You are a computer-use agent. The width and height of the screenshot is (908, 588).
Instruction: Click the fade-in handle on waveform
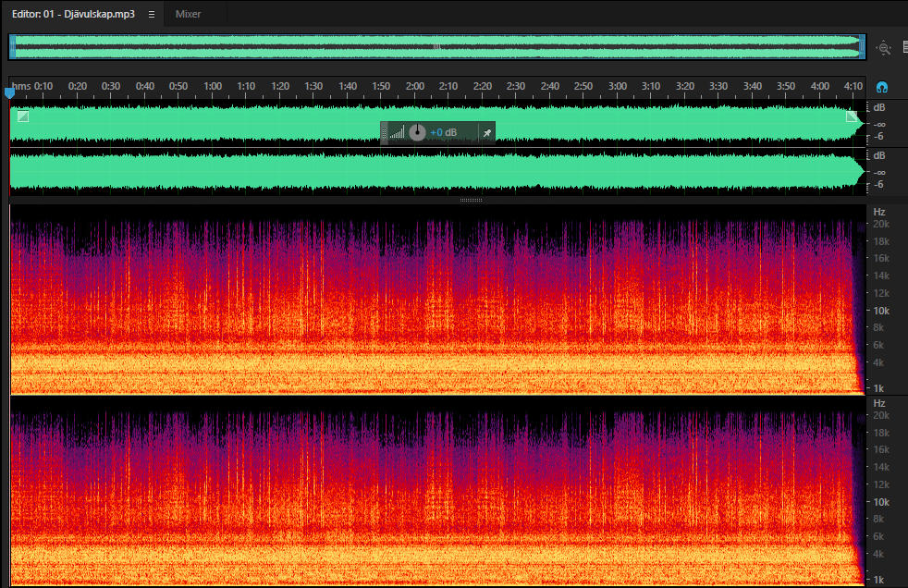[x=22, y=116]
